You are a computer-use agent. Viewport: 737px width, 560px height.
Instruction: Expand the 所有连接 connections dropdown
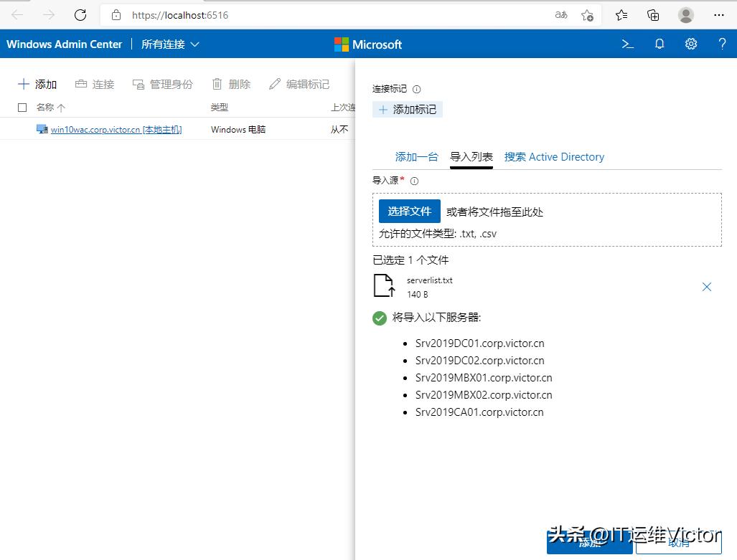coord(170,44)
